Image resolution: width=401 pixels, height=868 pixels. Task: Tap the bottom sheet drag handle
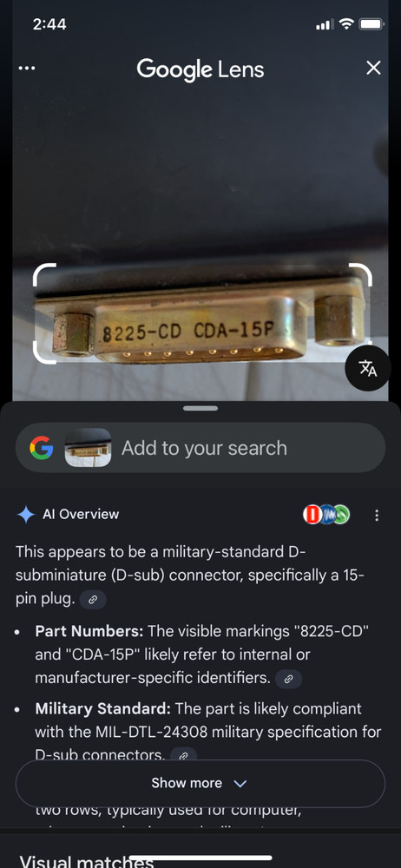click(x=200, y=409)
